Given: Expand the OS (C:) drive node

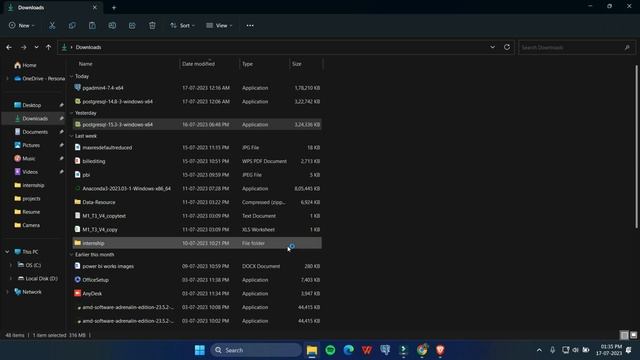Looking at the screenshot, I should 11,265.
